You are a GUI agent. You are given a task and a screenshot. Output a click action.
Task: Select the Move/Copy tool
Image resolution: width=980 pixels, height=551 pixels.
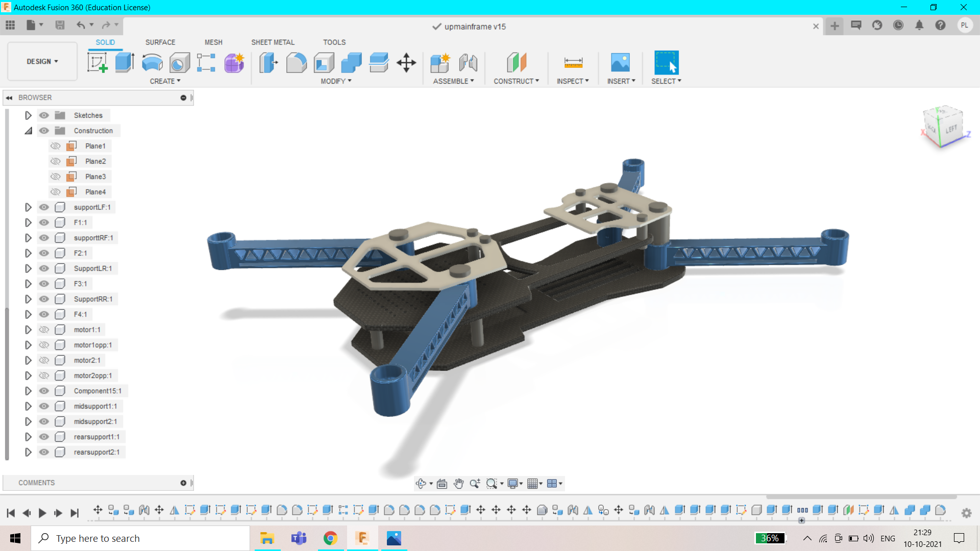pyautogui.click(x=407, y=62)
